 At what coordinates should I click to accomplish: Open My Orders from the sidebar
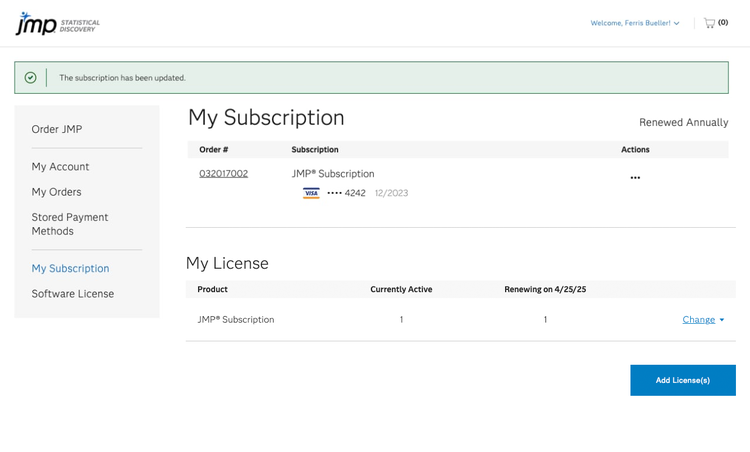pos(56,192)
